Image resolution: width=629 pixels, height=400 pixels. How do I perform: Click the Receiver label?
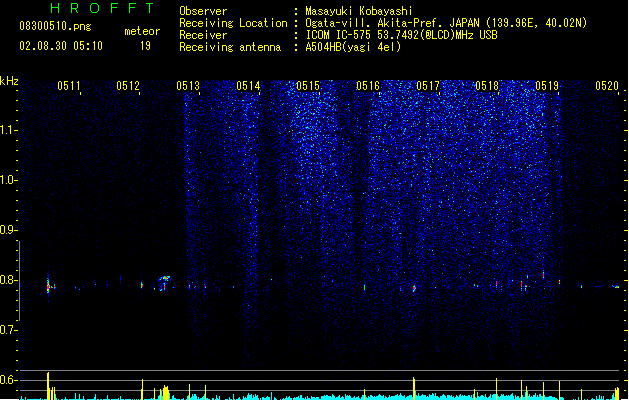[x=203, y=35]
